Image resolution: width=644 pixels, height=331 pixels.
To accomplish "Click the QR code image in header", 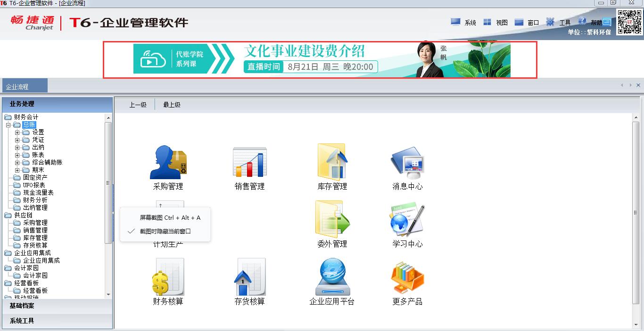I will coord(629,22).
